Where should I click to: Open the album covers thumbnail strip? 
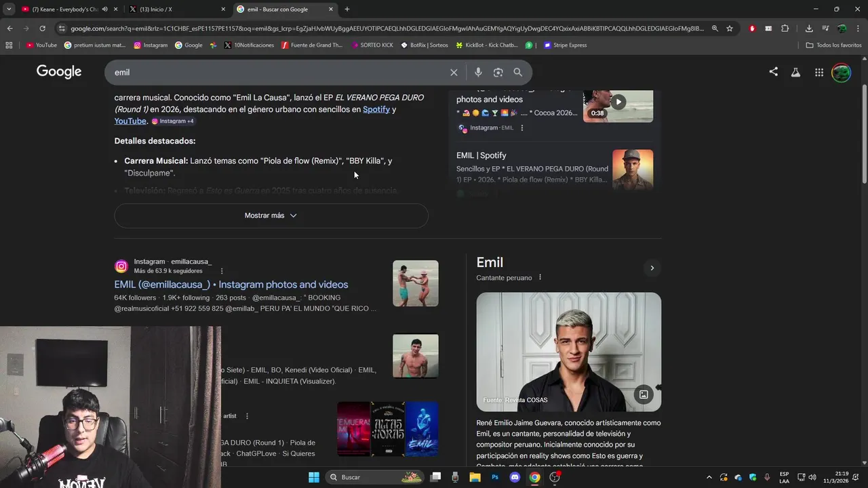tap(388, 429)
